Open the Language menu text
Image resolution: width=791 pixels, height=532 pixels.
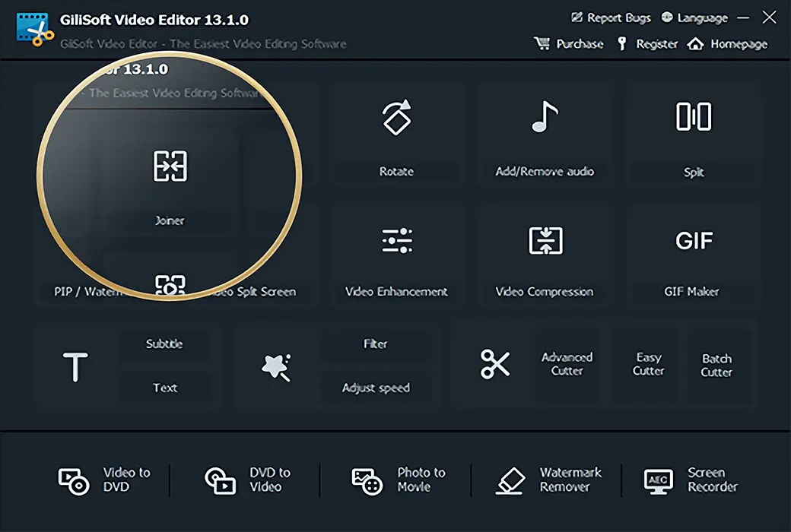click(x=703, y=18)
